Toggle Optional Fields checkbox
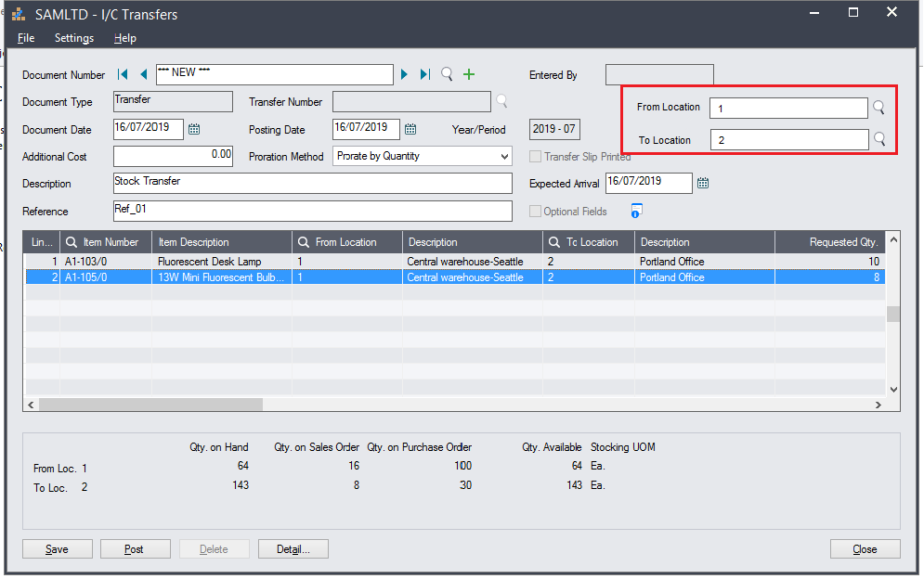Screen dimensions: 924x579 point(535,211)
